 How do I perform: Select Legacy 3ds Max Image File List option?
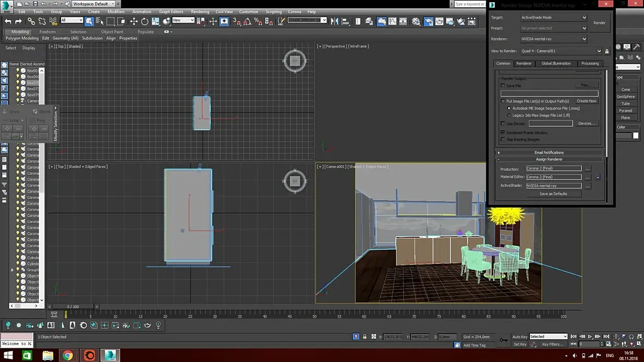509,115
